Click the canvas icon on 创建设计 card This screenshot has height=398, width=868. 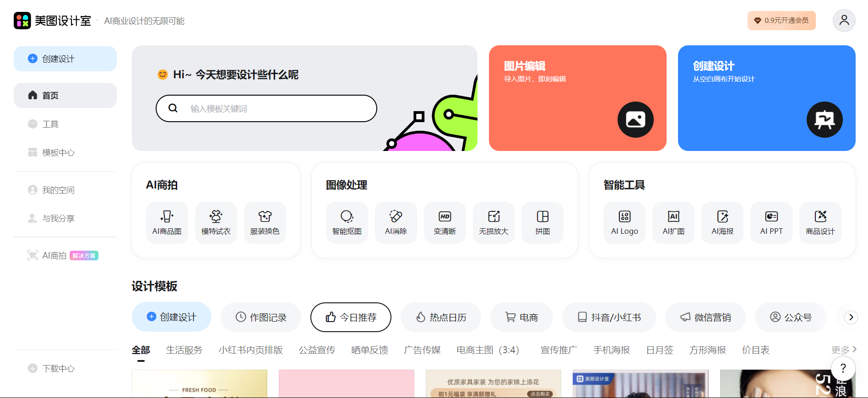pos(825,120)
